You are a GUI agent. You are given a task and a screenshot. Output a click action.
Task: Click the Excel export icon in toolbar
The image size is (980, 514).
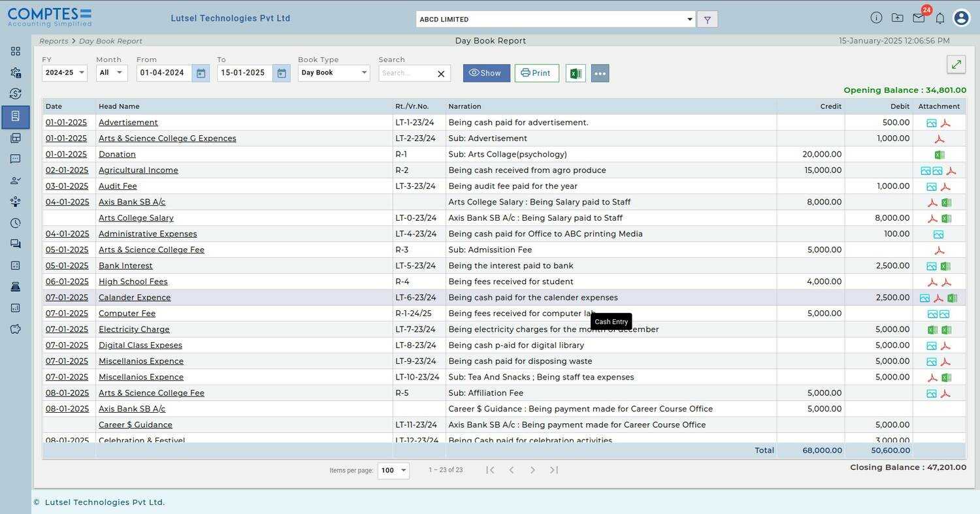tap(575, 73)
